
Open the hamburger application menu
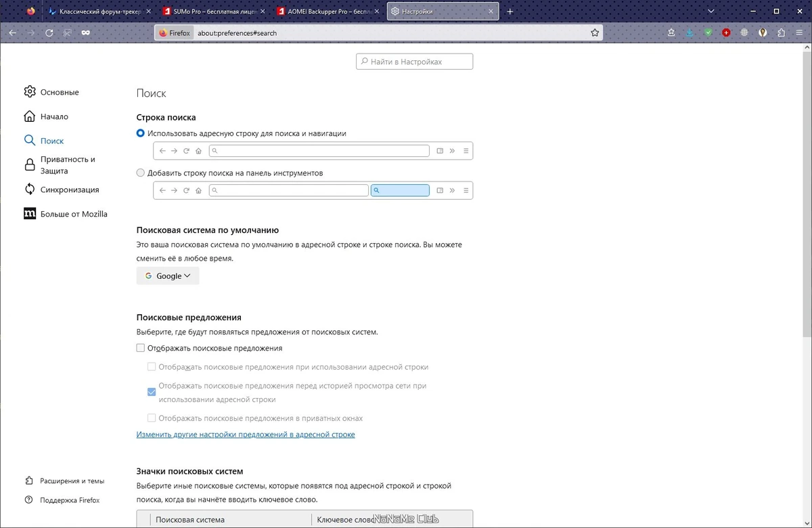(799, 32)
